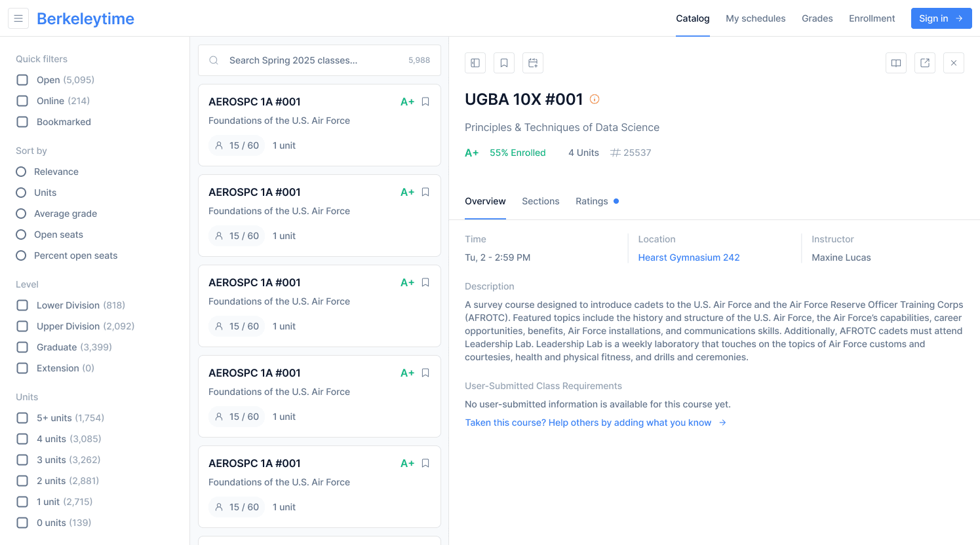Click the 'Quick filters' section label

coord(41,59)
